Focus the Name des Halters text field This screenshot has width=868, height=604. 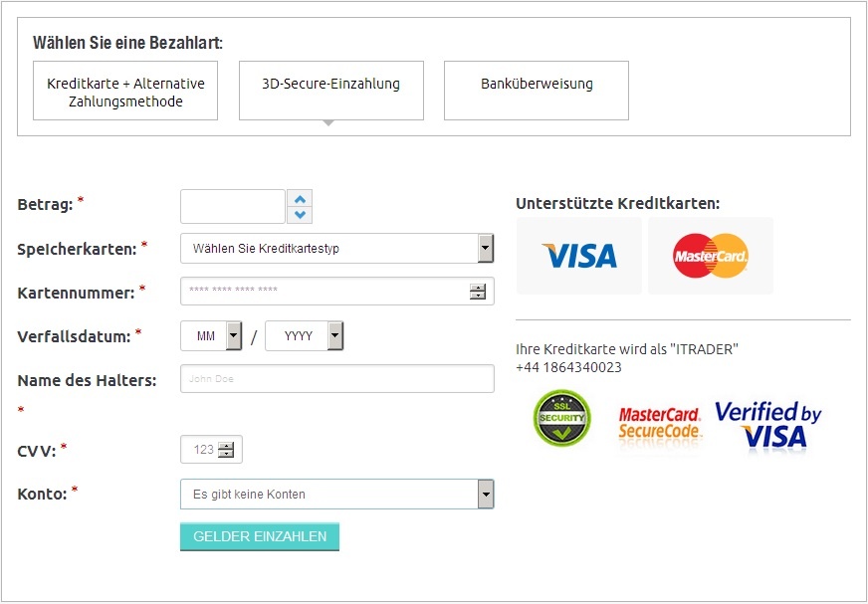tap(336, 379)
